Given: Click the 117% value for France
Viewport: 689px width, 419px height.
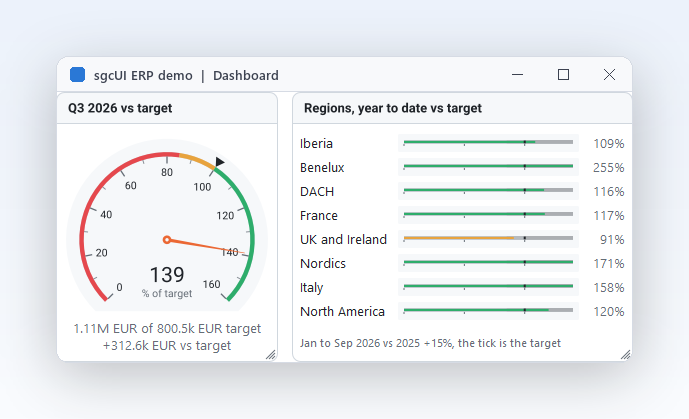Looking at the screenshot, I should [x=609, y=216].
